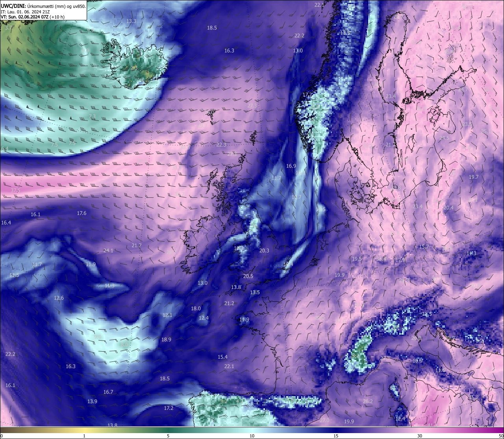This screenshot has width=504, height=439.
Task: Click the 15.4 value on the map
Action: point(222,357)
